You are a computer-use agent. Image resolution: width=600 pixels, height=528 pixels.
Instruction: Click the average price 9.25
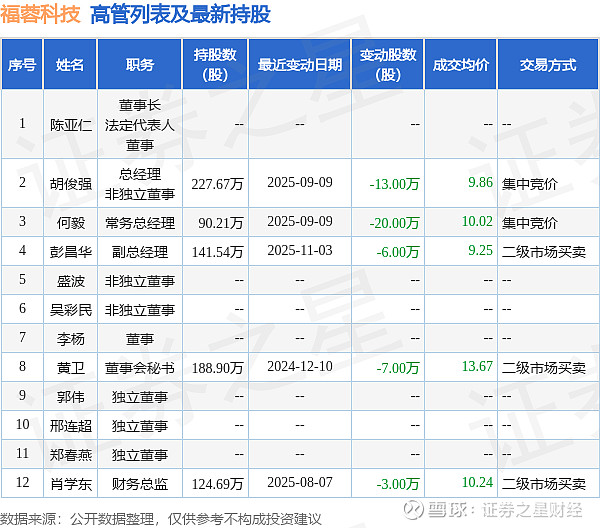(x=481, y=250)
